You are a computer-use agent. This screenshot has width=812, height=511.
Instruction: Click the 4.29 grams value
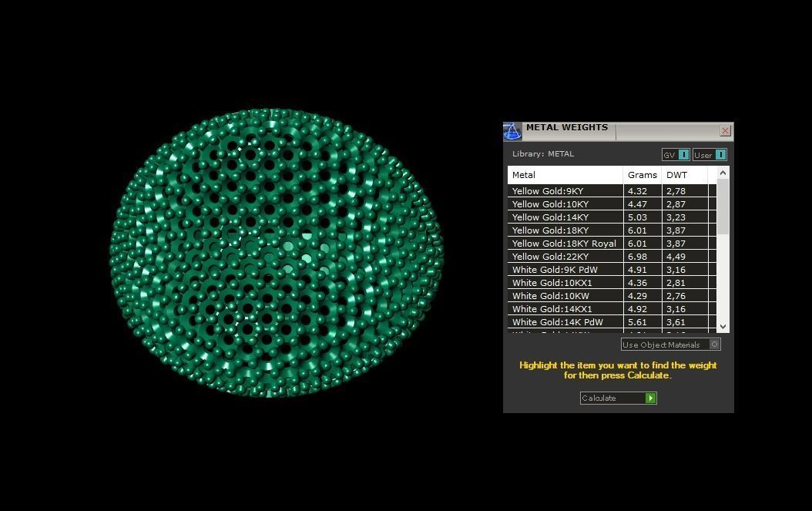637,296
